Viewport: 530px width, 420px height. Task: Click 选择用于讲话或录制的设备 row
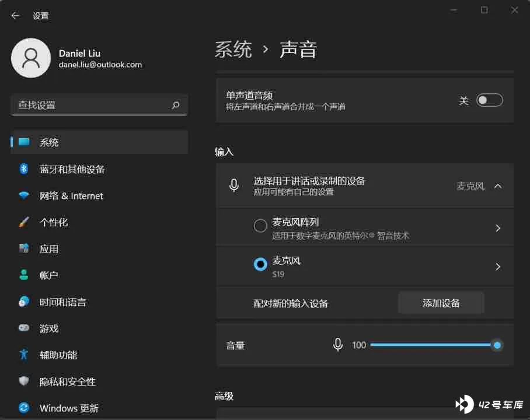coord(365,186)
